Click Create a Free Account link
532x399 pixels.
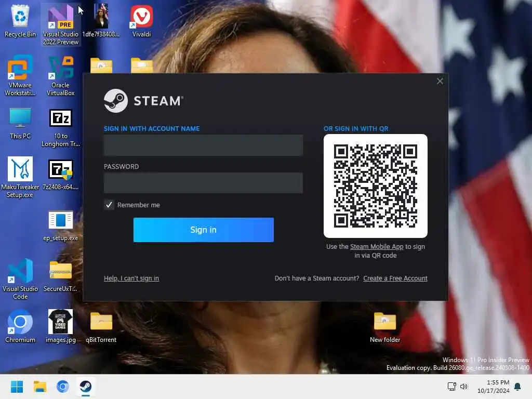(395, 278)
